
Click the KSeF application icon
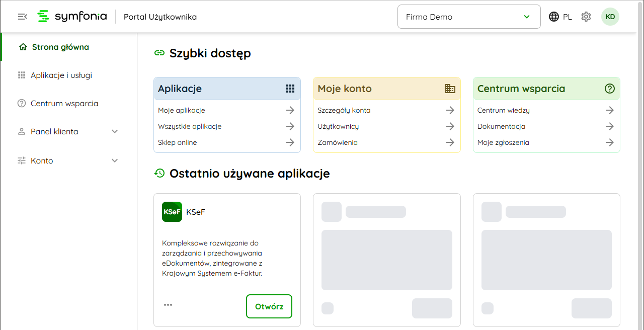pyautogui.click(x=172, y=212)
